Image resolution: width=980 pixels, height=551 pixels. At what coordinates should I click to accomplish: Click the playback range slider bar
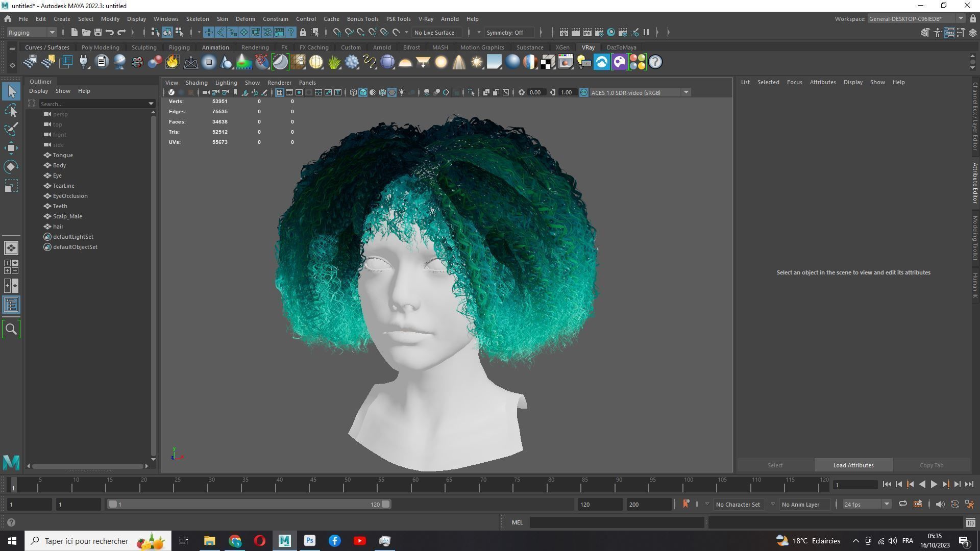click(249, 504)
